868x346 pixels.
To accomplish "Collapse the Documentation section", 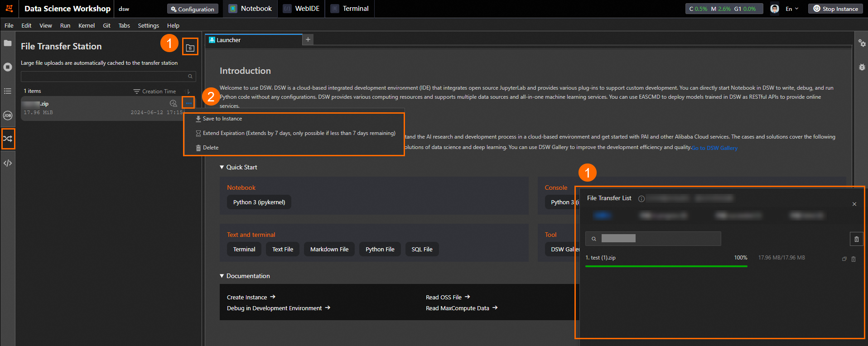I will 245,276.
